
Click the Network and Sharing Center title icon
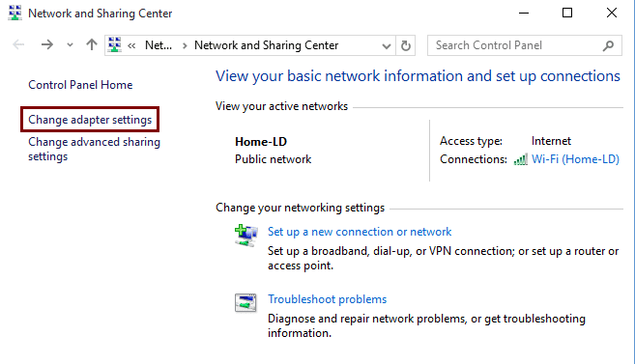pyautogui.click(x=15, y=13)
